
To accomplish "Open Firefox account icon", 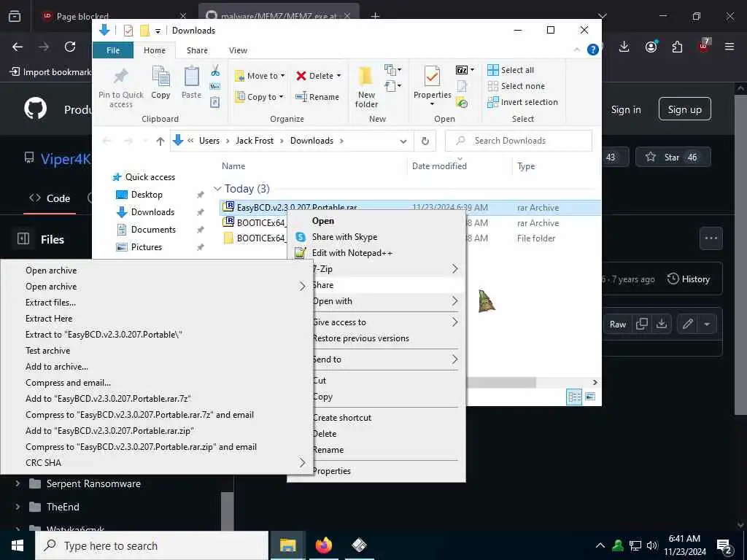I will [651, 47].
